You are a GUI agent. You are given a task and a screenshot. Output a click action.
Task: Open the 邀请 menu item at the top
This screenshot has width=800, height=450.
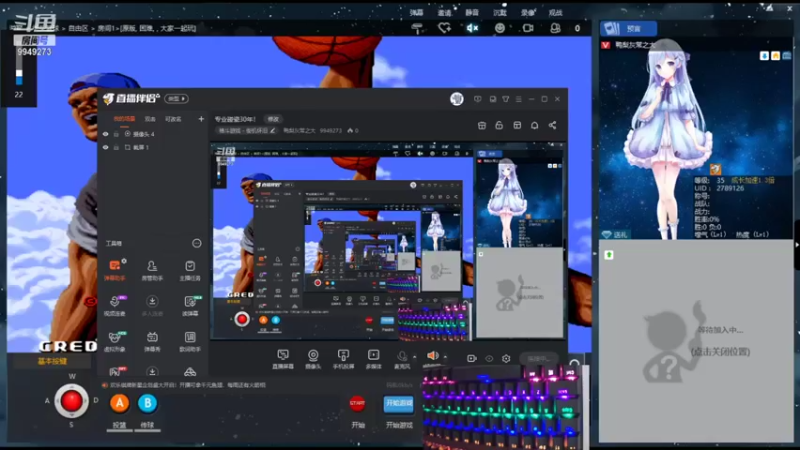pos(444,13)
